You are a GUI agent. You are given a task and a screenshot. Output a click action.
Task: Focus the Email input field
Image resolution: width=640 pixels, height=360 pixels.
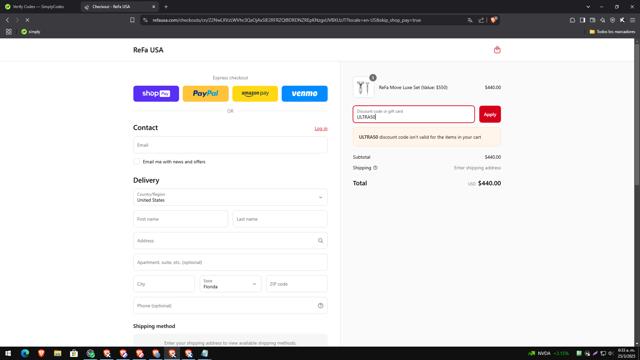[230, 145]
